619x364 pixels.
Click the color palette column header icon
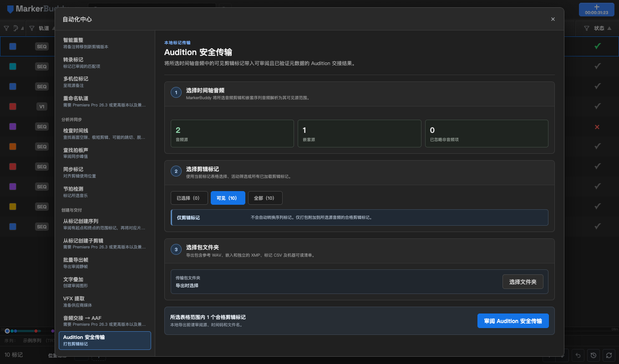tap(15, 28)
